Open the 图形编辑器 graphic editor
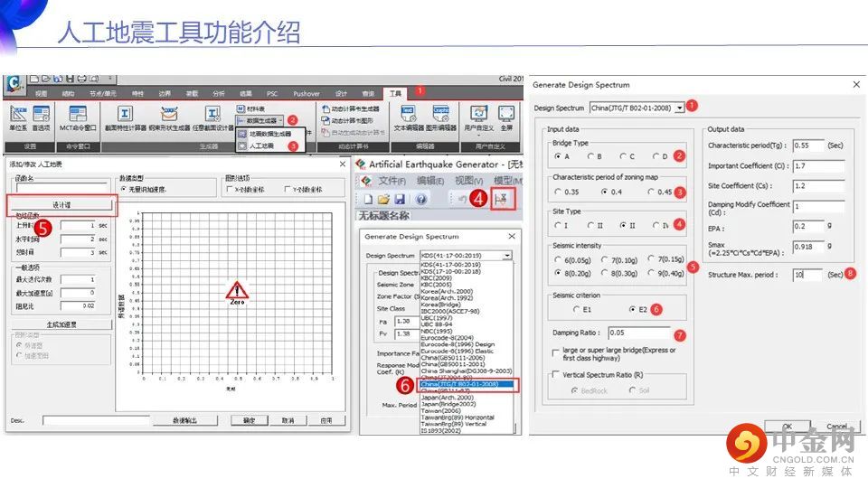The image size is (868, 488). pos(441,118)
